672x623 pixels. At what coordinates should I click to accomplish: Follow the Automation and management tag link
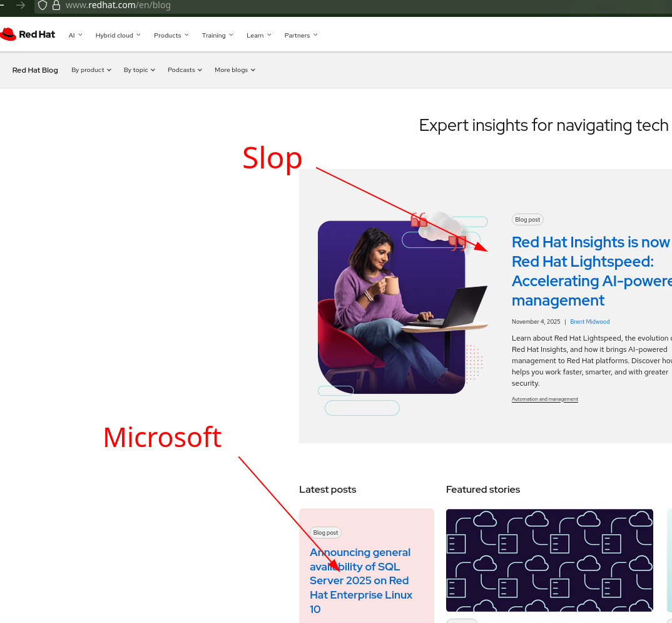(544, 399)
